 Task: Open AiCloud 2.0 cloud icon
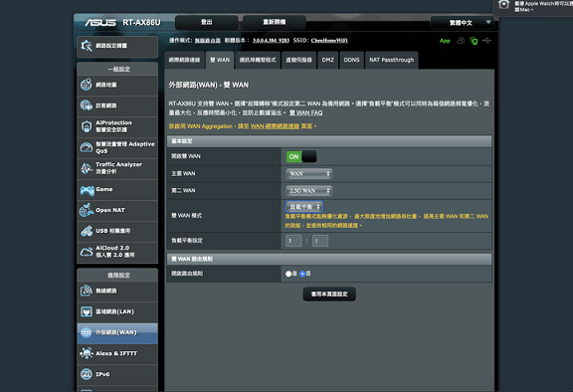87,252
